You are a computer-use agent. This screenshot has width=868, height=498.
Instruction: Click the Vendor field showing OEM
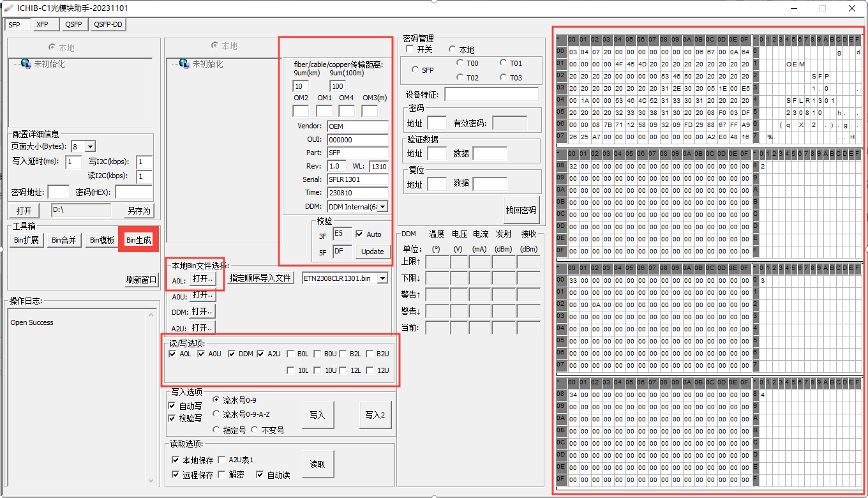click(x=357, y=126)
